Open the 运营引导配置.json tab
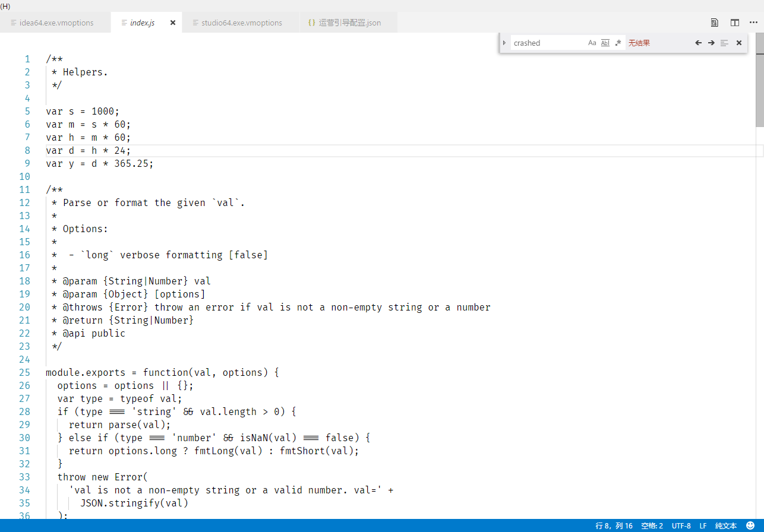This screenshot has height=532, width=764. tap(345, 22)
